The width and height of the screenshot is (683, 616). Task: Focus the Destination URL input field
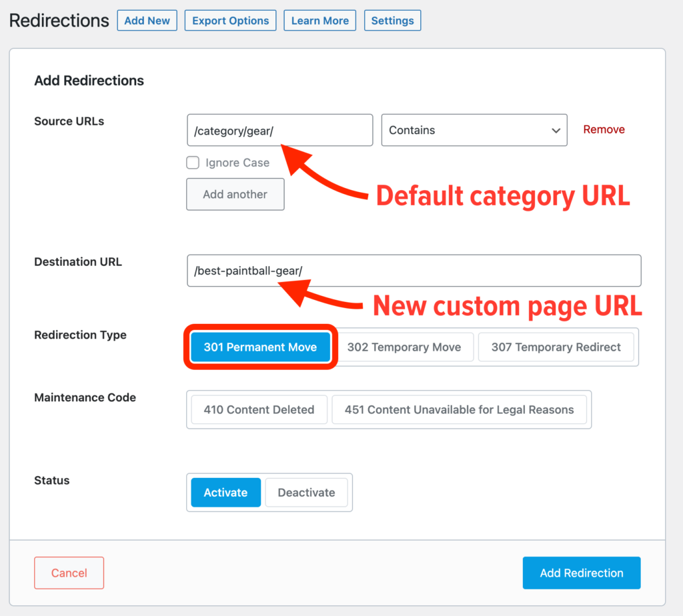click(x=414, y=271)
